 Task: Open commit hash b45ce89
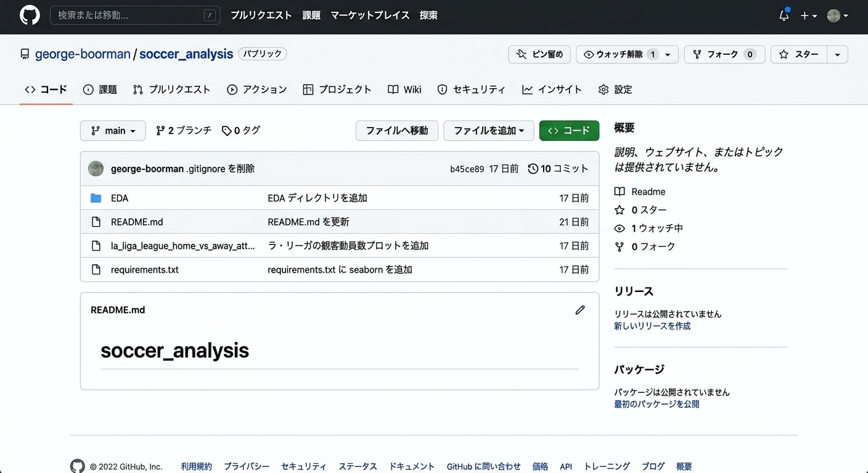[x=467, y=169]
